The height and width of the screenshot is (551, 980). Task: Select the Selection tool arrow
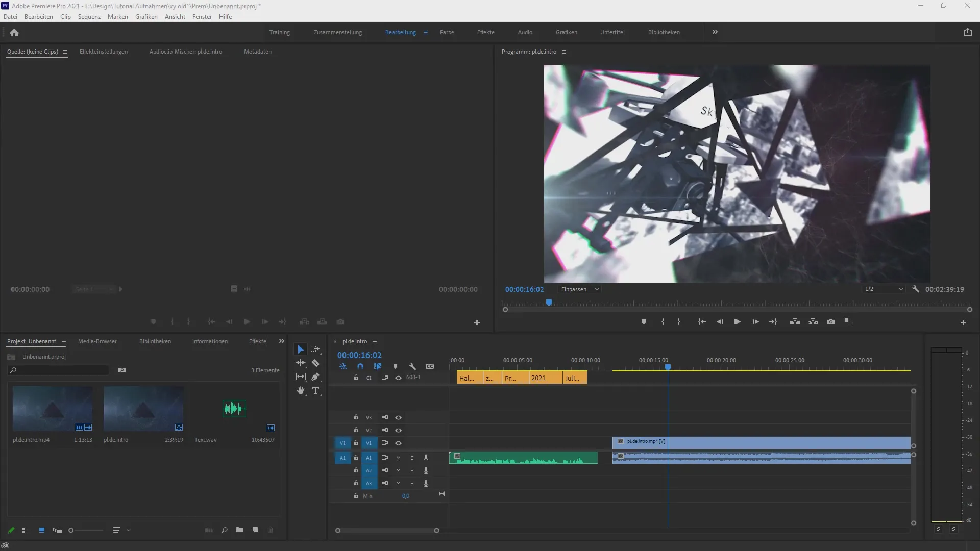301,349
